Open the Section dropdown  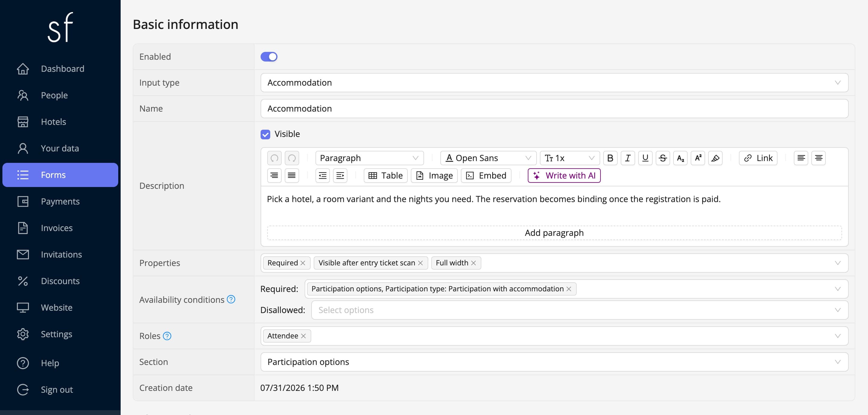[554, 362]
